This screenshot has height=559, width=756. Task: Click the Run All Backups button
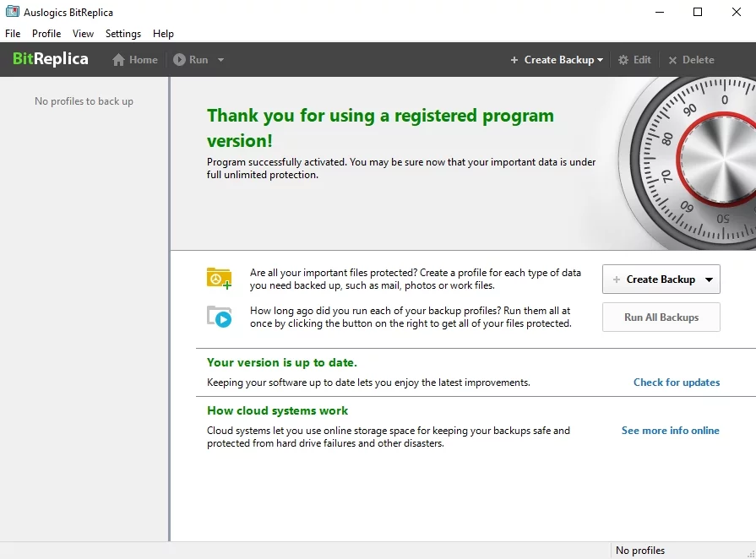pos(661,317)
